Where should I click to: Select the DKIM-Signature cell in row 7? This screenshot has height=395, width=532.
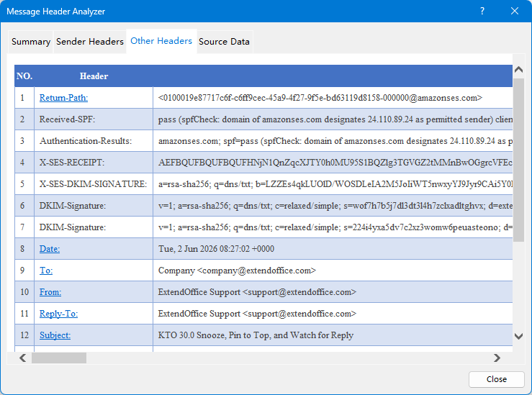[94, 227]
